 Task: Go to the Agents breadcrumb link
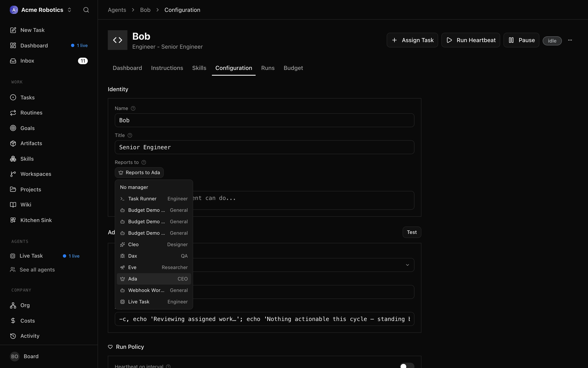(117, 10)
